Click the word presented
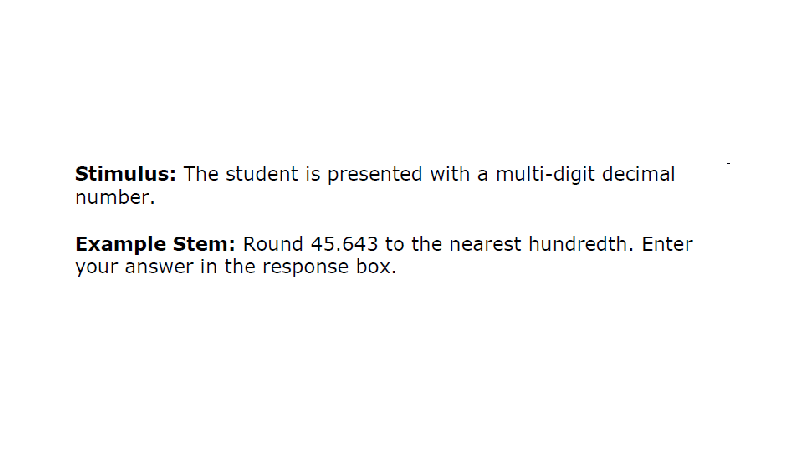Viewport: 800px width, 450px height. [374, 174]
